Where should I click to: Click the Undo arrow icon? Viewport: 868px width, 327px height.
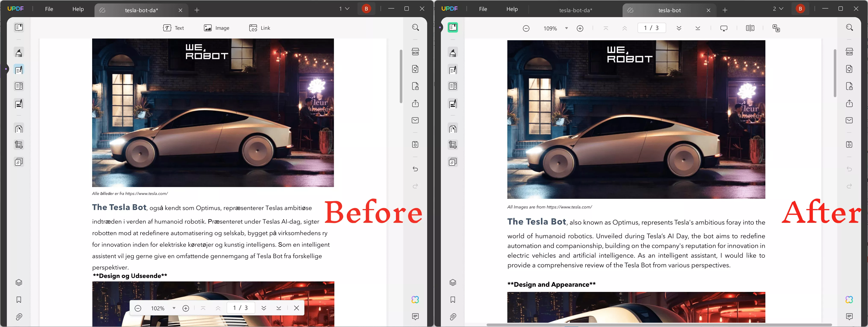coord(415,169)
